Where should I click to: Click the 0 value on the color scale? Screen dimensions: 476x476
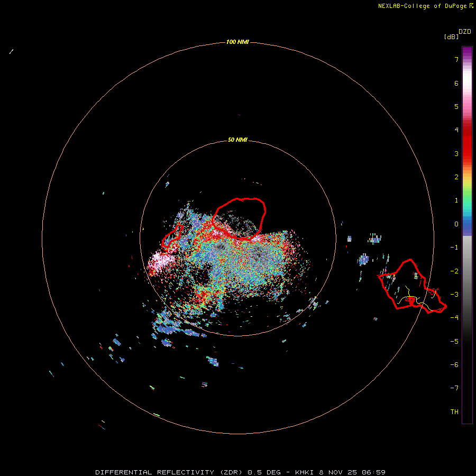coord(456,224)
